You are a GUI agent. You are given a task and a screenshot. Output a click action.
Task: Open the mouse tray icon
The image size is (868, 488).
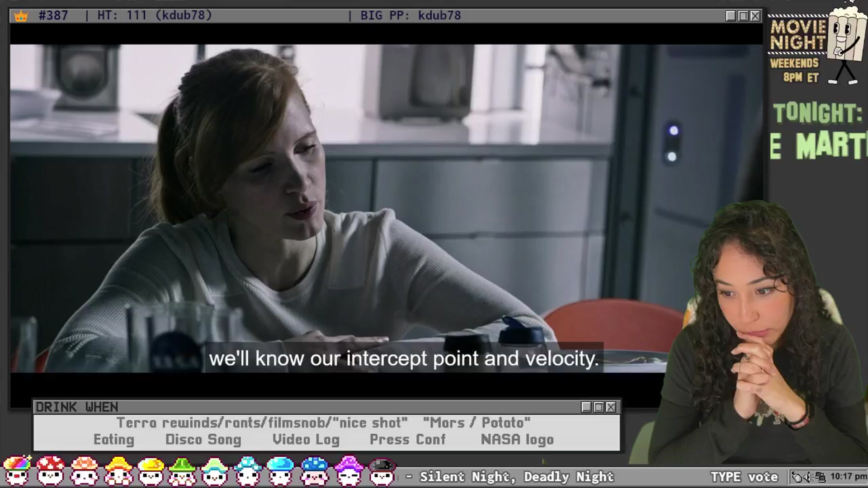click(797, 477)
